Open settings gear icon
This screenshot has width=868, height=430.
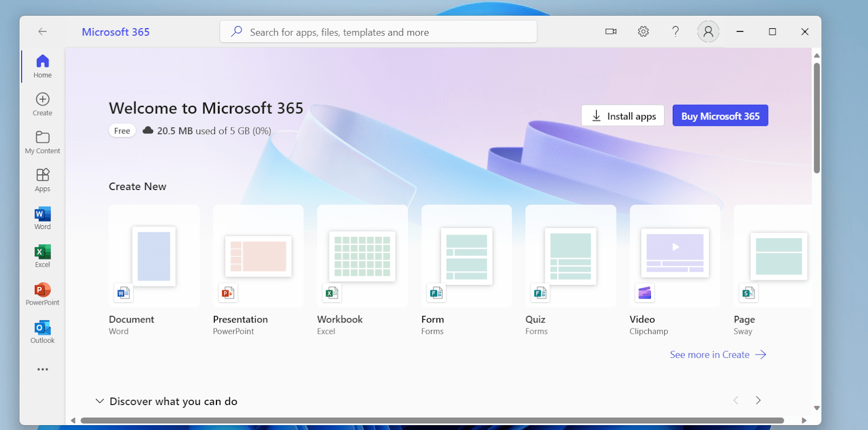point(643,31)
